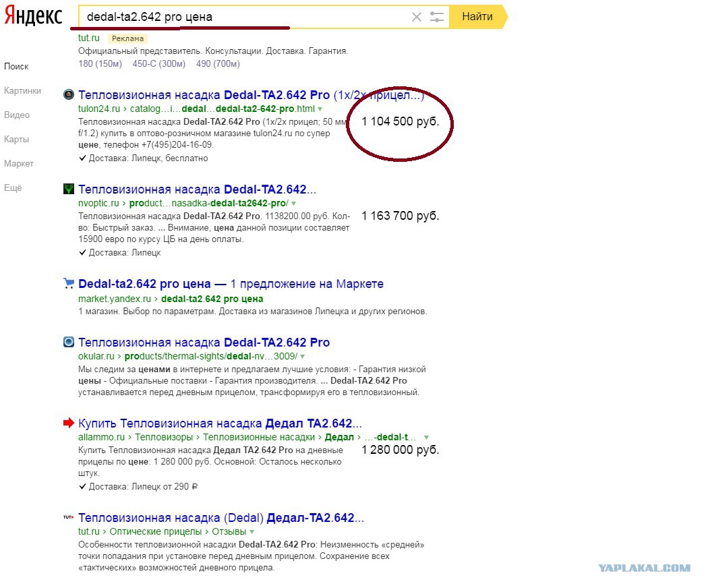Click tulon24.ru favicon icon
The height and width of the screenshot is (588, 708).
pyautogui.click(x=69, y=94)
